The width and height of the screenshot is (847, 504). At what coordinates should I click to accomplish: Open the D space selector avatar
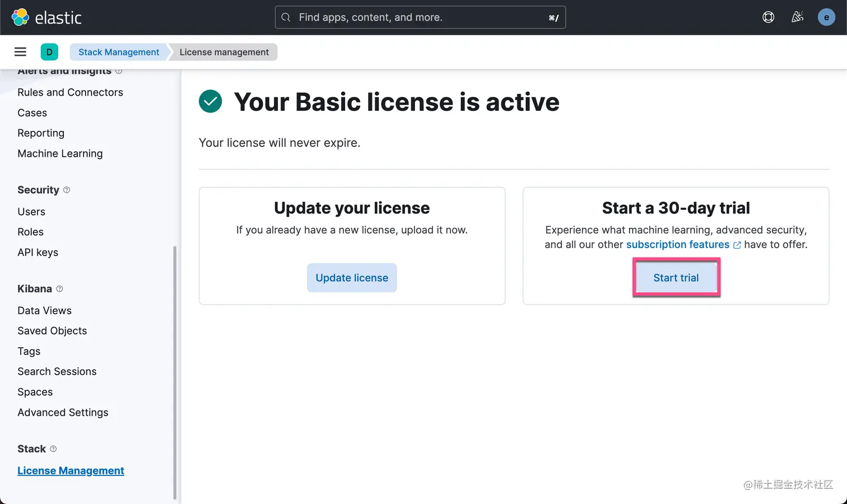coord(49,52)
